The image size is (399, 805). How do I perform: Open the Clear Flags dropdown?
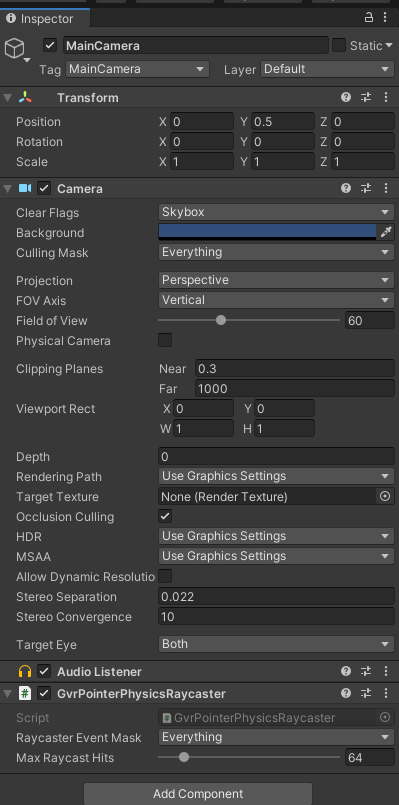[276, 212]
